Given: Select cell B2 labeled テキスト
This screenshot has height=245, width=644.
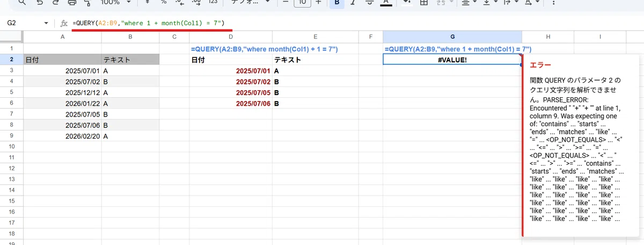Looking at the screenshot, I should pyautogui.click(x=130, y=60).
